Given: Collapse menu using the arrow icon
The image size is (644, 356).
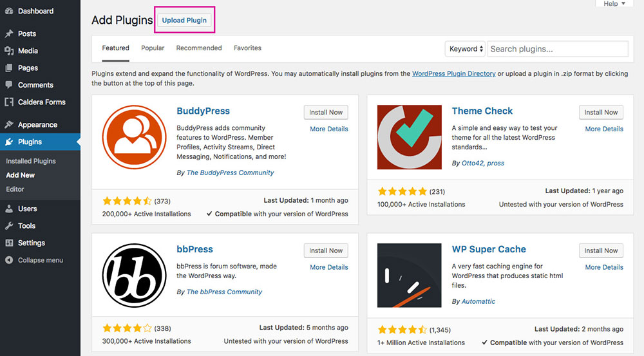Looking at the screenshot, I should point(8,260).
